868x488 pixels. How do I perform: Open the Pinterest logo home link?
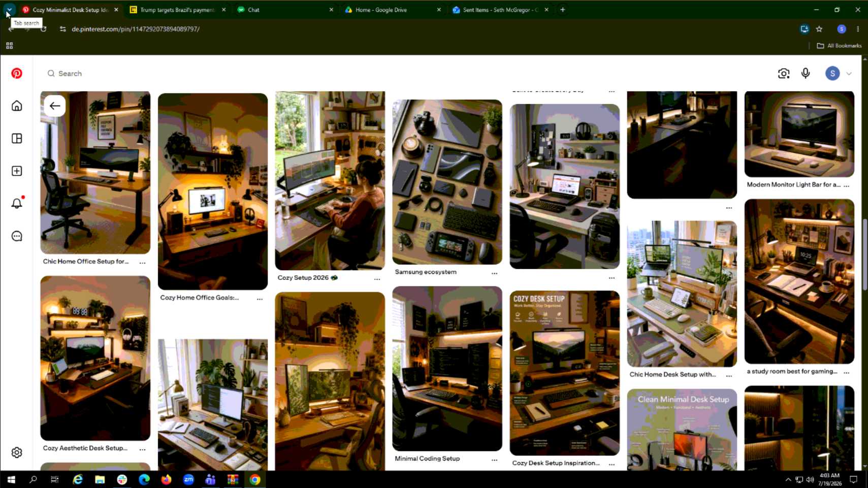pyautogui.click(x=17, y=74)
